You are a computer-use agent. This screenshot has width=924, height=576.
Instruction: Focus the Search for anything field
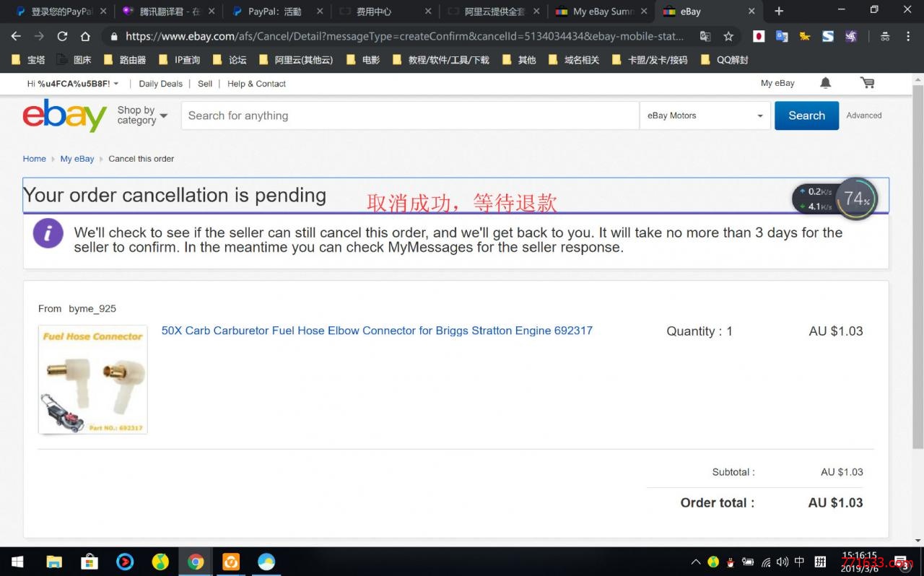(410, 115)
